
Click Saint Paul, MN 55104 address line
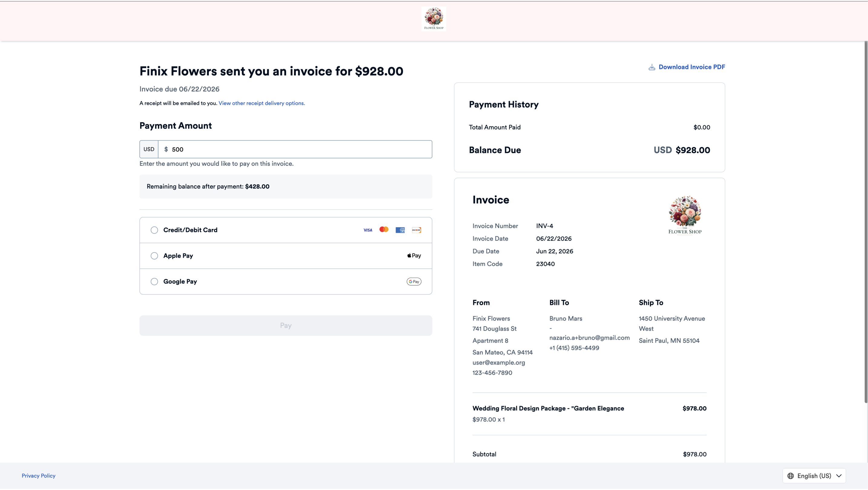pos(669,341)
